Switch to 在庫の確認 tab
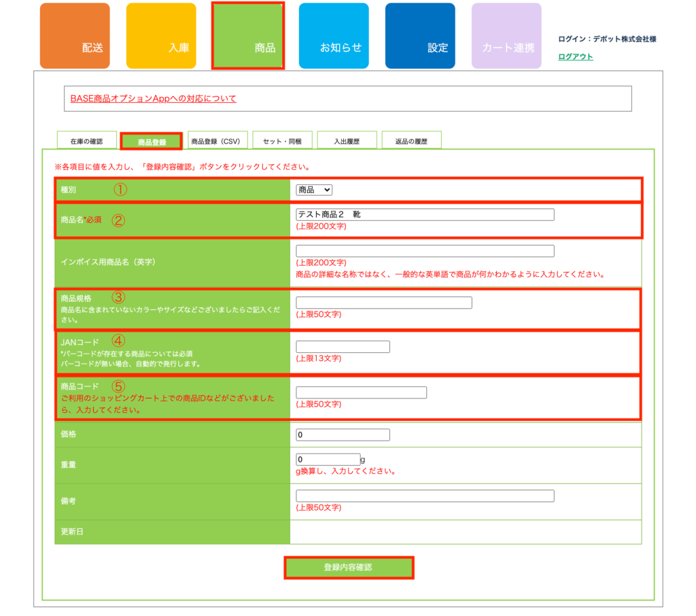696x616 pixels. (86, 141)
